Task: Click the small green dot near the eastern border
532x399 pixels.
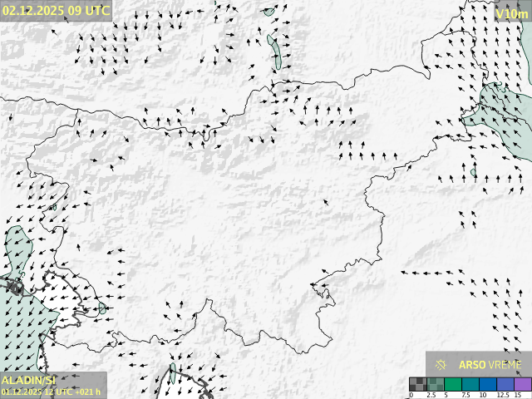Action: tap(473, 173)
